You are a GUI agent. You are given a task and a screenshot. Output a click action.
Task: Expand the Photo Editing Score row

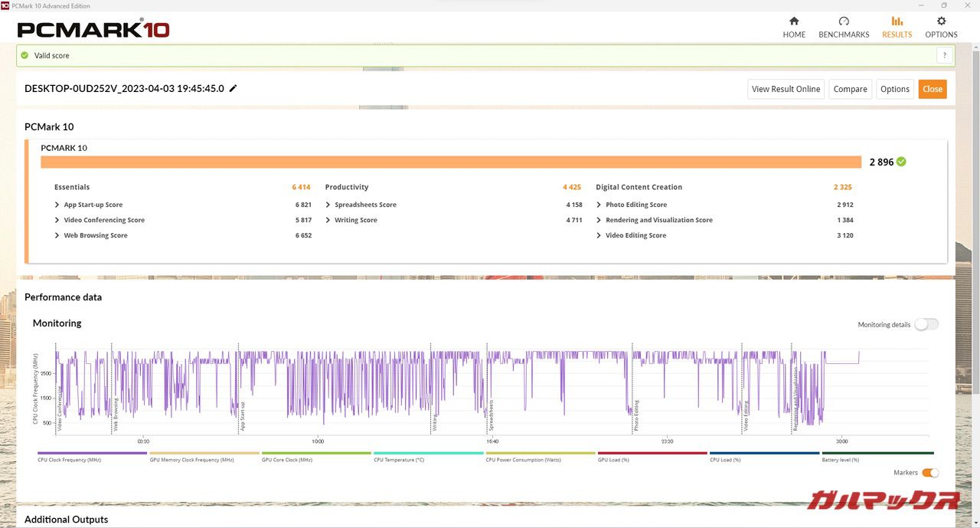[x=599, y=205]
